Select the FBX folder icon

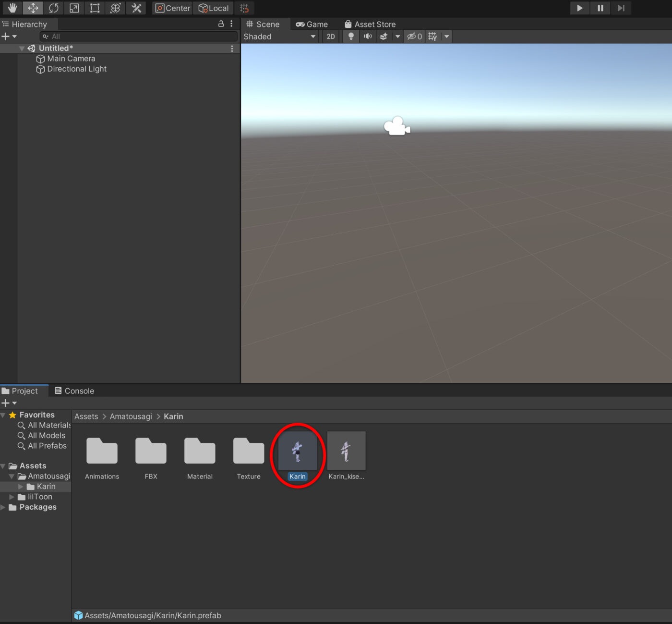pyautogui.click(x=151, y=451)
